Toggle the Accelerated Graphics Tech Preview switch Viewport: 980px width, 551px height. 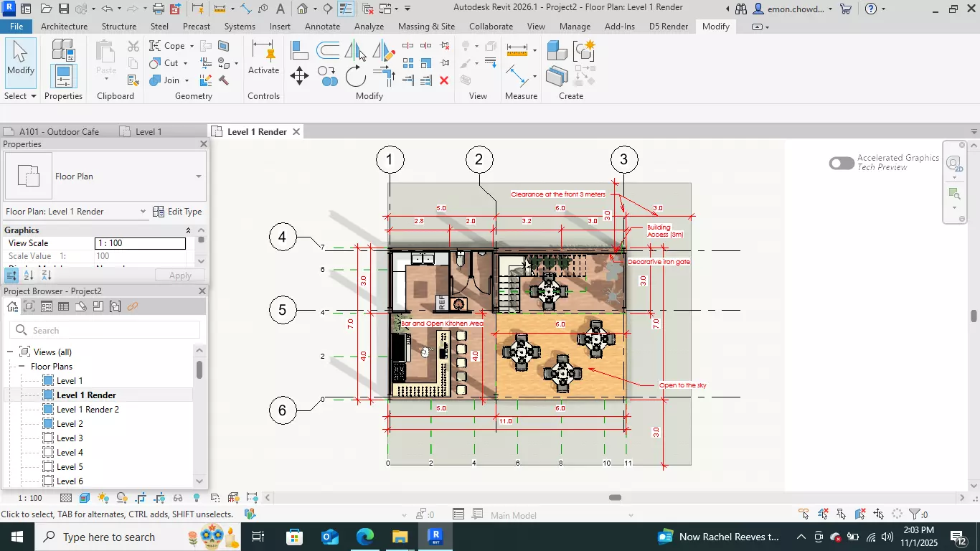[x=842, y=163]
